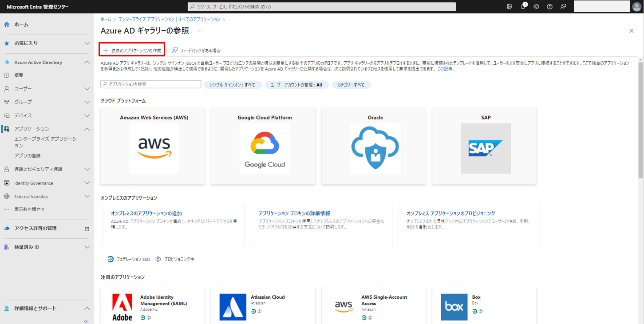Open the settings gear in header
644x324 pixels.
click(x=536, y=7)
